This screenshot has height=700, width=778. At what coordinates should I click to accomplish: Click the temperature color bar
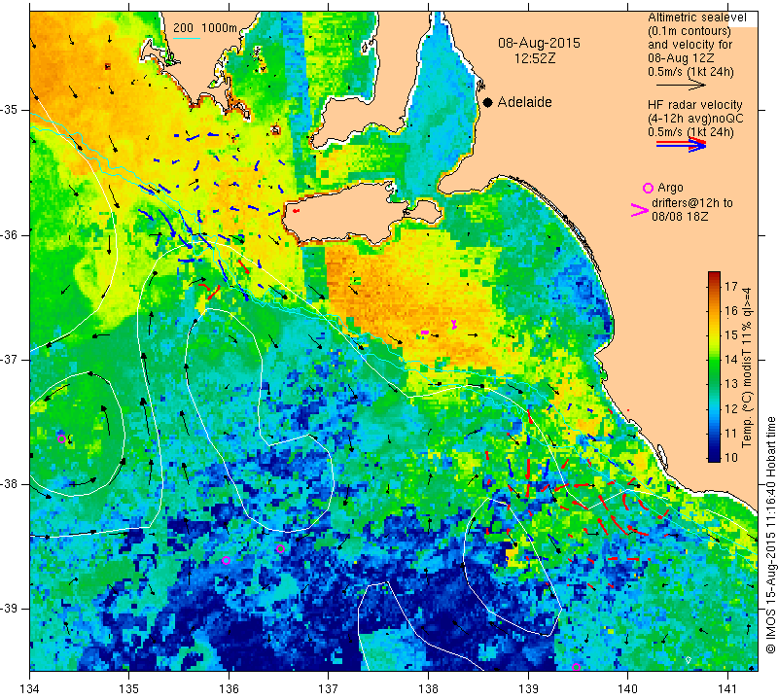tap(714, 367)
